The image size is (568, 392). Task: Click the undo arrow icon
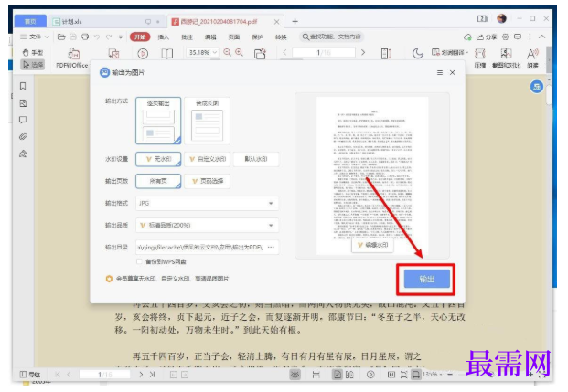click(96, 37)
